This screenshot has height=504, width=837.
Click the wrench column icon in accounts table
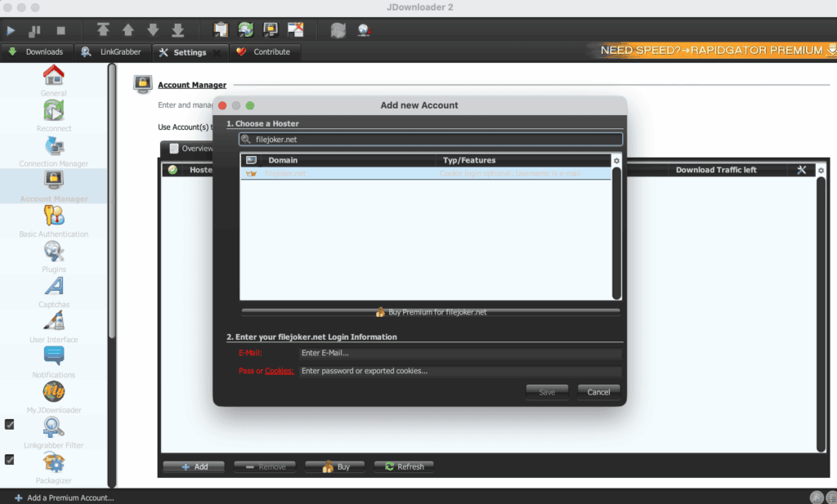pyautogui.click(x=801, y=170)
